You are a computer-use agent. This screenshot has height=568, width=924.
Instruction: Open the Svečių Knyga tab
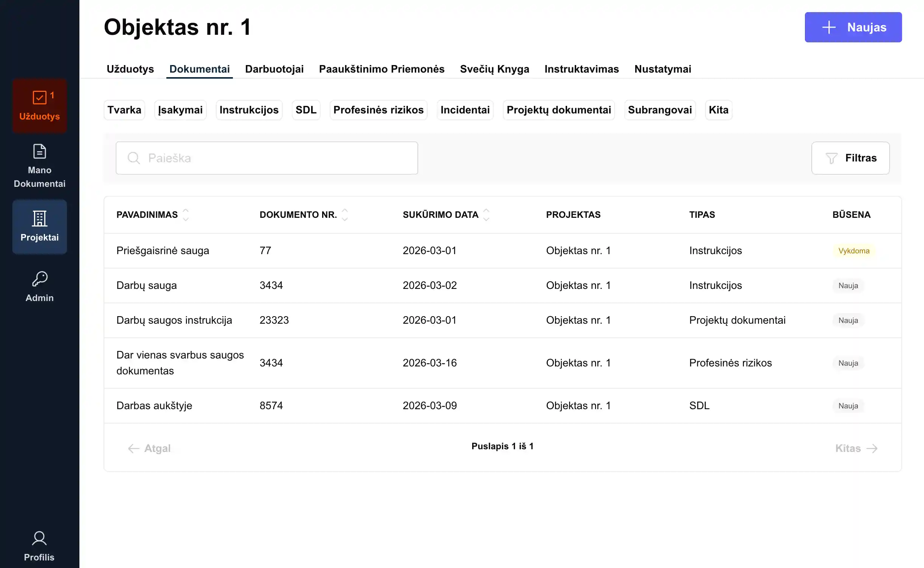pos(494,69)
